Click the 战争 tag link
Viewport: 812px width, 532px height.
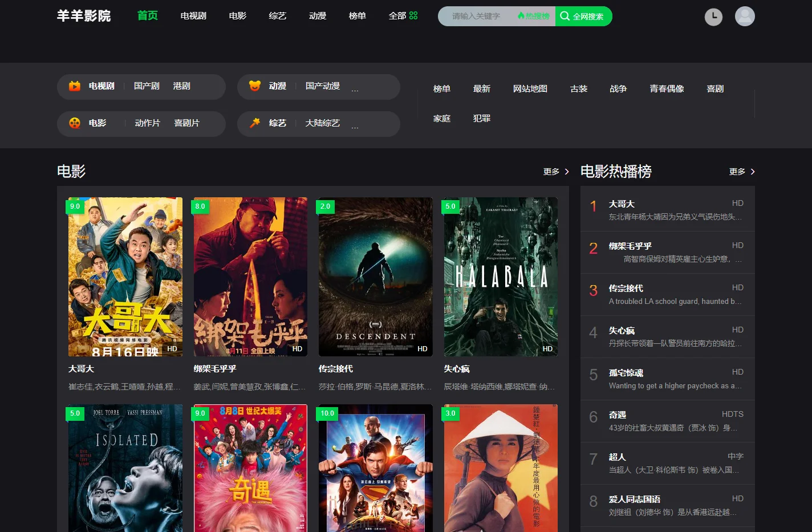point(619,89)
